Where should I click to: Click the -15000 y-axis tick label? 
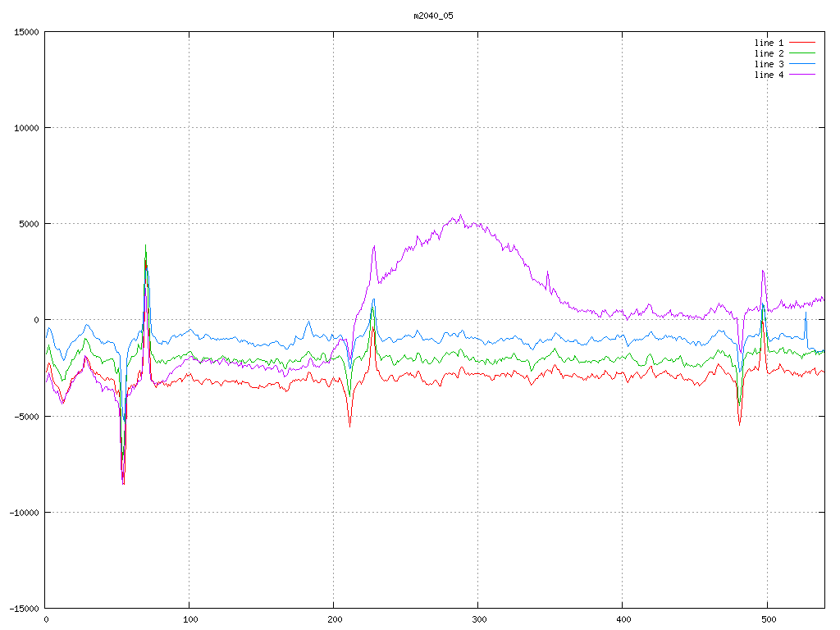pos(24,608)
